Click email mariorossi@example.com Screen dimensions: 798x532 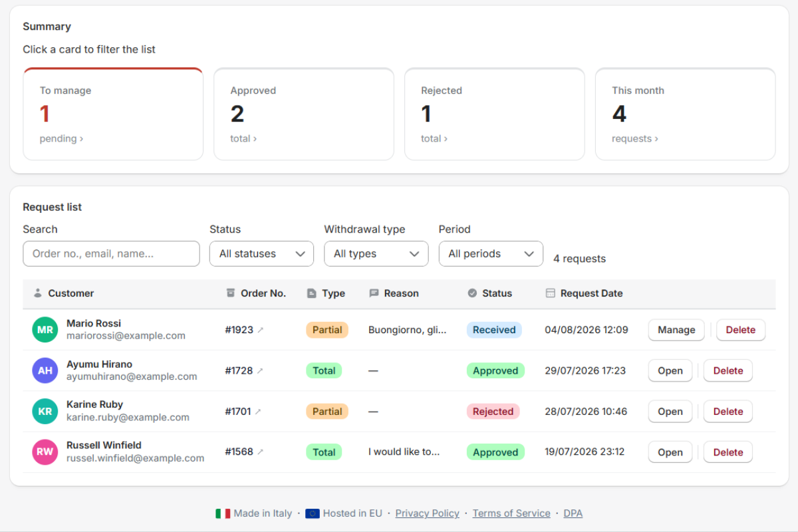tap(126, 336)
